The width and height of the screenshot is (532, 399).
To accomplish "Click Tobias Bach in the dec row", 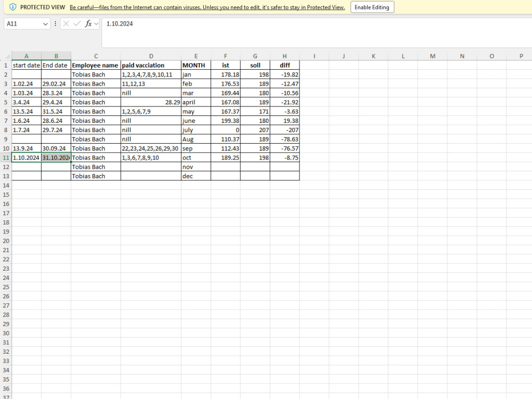I will point(96,176).
